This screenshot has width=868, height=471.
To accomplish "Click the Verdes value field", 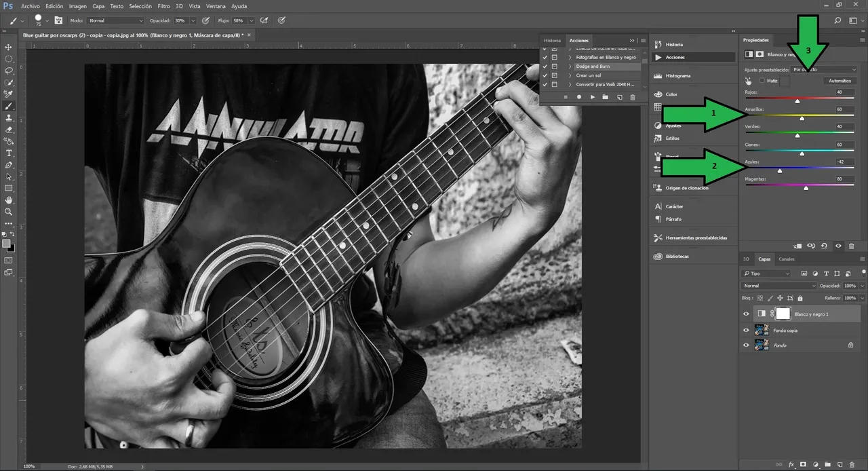I will pyautogui.click(x=844, y=127).
